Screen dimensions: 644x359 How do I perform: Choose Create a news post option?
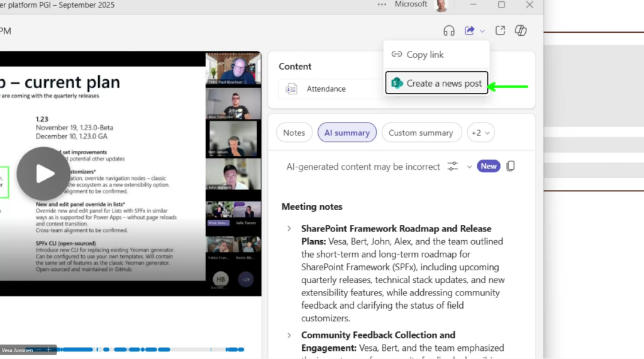[436, 83]
